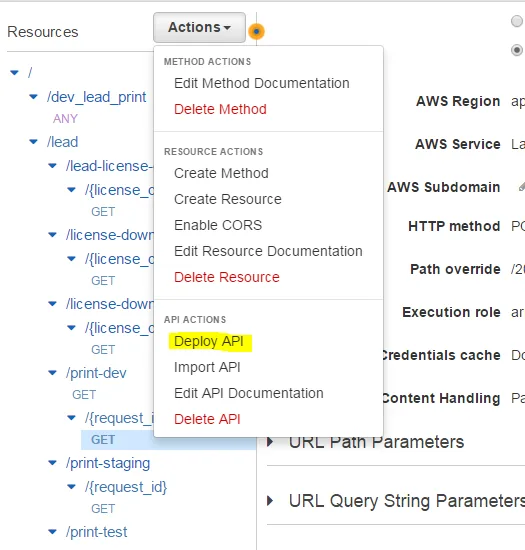
Task: Click the HTTP method label
Action: tap(454, 226)
